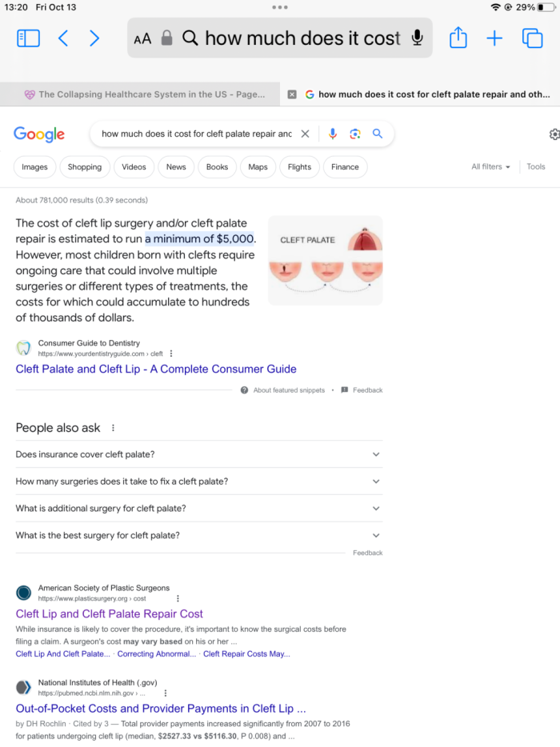
Task: Open the 'All filters' dropdown
Action: (x=490, y=166)
